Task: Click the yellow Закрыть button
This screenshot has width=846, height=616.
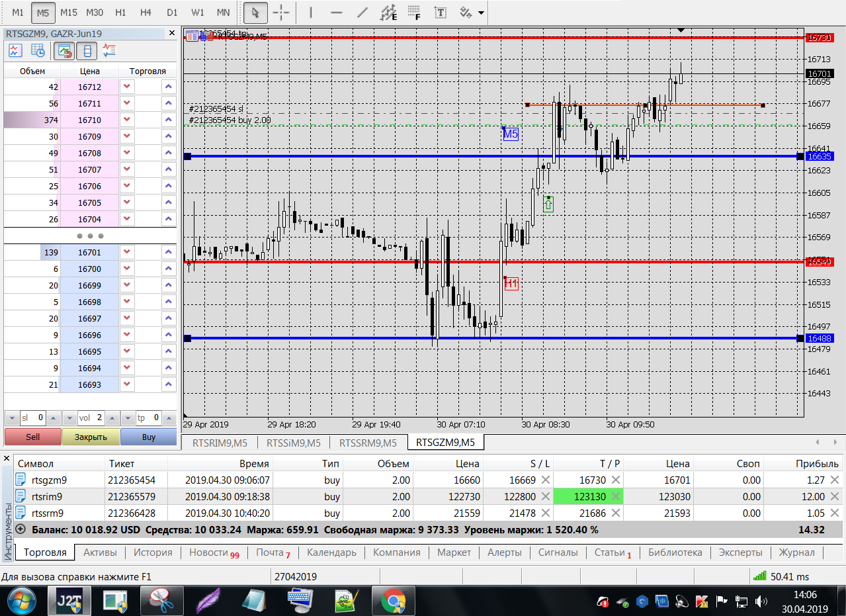Action: (x=91, y=437)
